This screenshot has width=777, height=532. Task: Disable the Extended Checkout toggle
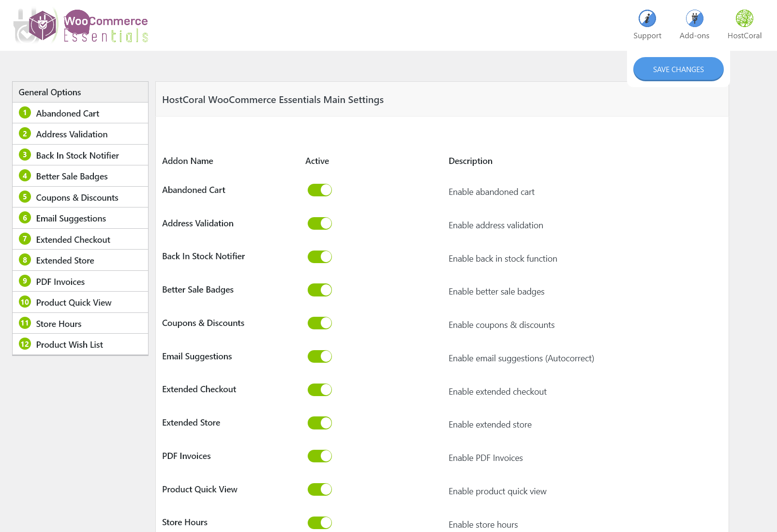(319, 390)
